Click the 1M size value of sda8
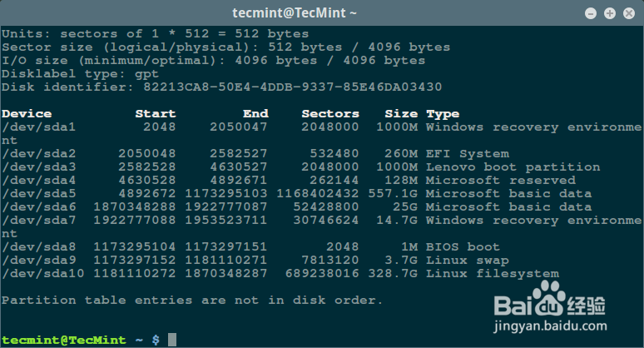Image resolution: width=644 pixels, height=348 pixels. pyautogui.click(x=409, y=247)
